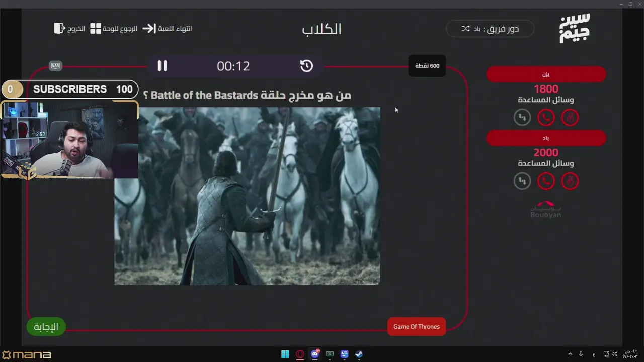Click the الخروج exit button
Screen dimensions: 644x362
(69, 29)
